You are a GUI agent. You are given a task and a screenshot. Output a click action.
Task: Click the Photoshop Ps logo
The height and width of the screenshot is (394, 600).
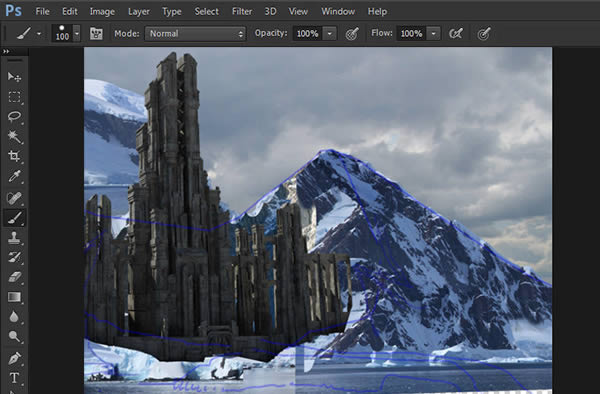click(13, 11)
